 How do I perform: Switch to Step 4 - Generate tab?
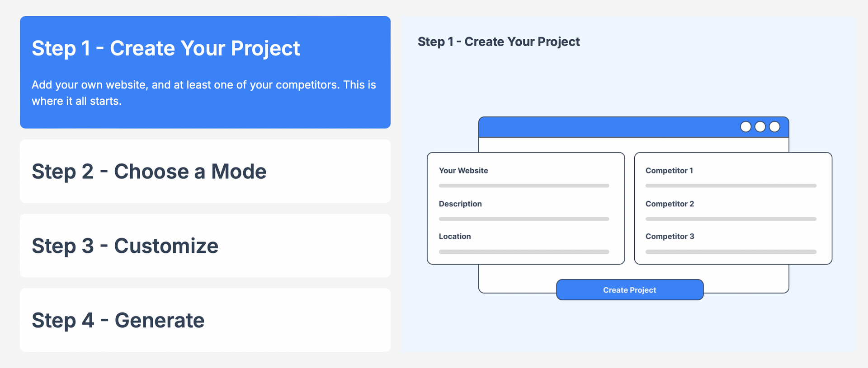205,320
